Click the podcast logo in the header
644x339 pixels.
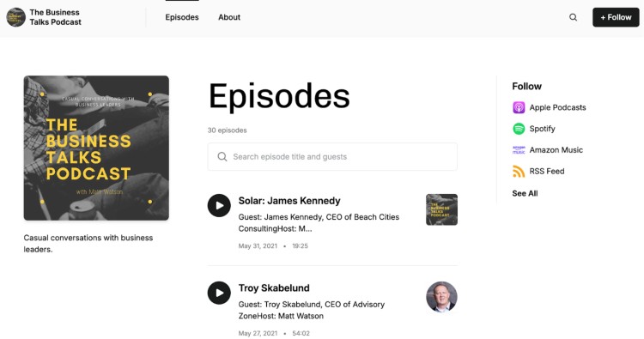click(16, 17)
